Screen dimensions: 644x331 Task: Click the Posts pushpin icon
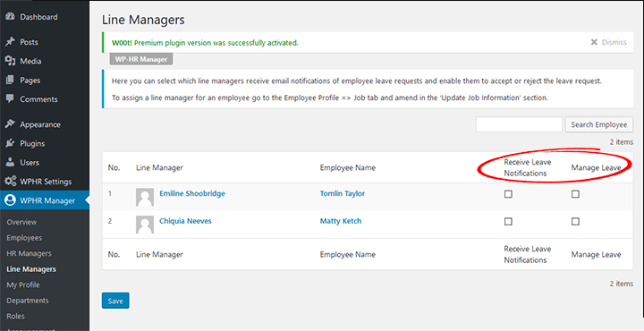pos(10,42)
